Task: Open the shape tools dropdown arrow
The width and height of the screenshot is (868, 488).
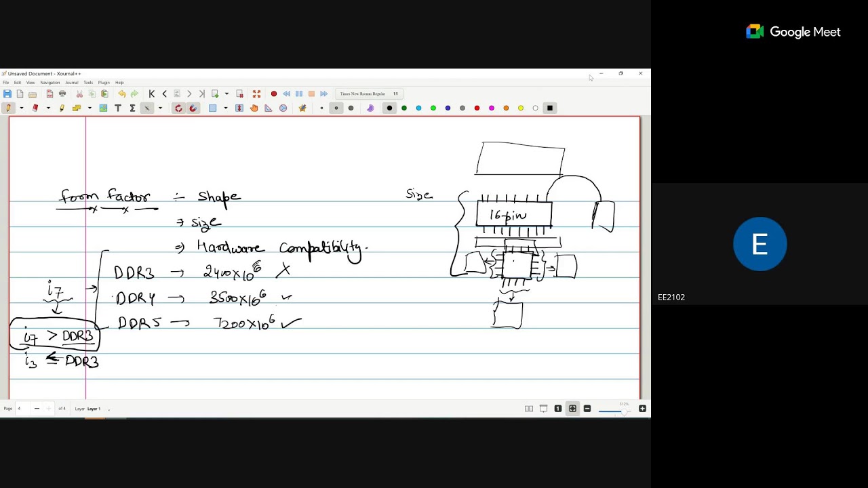Action: (x=90, y=108)
